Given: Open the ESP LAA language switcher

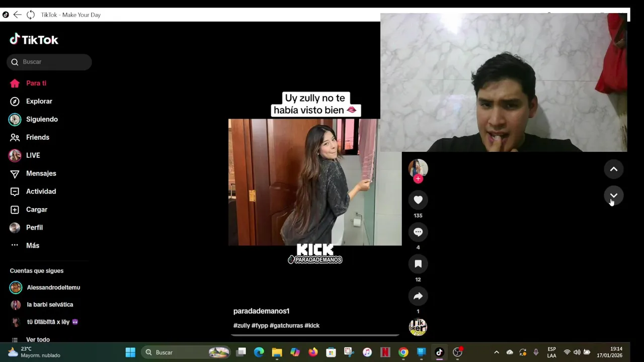Looking at the screenshot, I should coord(551,352).
